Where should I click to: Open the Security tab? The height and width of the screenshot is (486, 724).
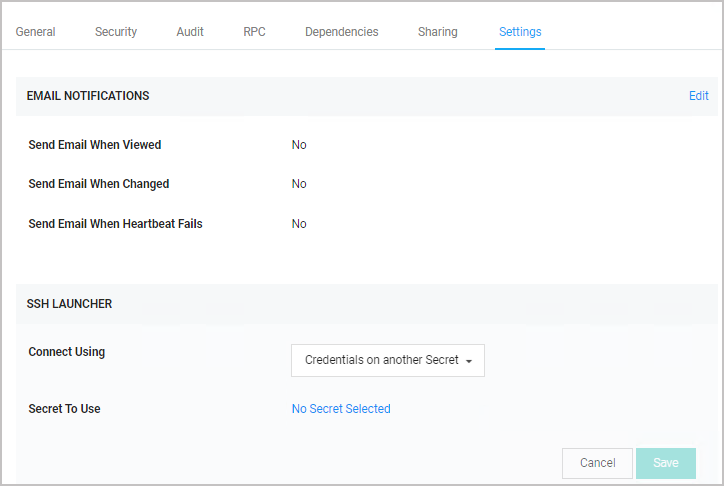pos(116,32)
